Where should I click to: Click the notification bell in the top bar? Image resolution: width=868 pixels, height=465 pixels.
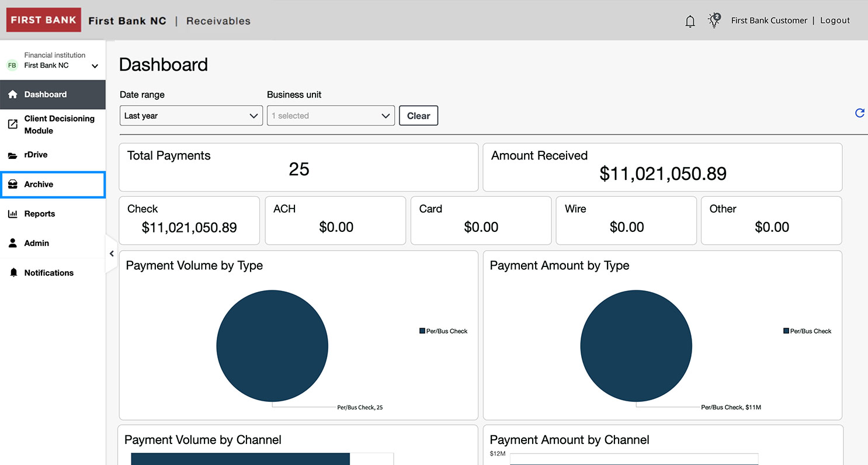(x=690, y=20)
